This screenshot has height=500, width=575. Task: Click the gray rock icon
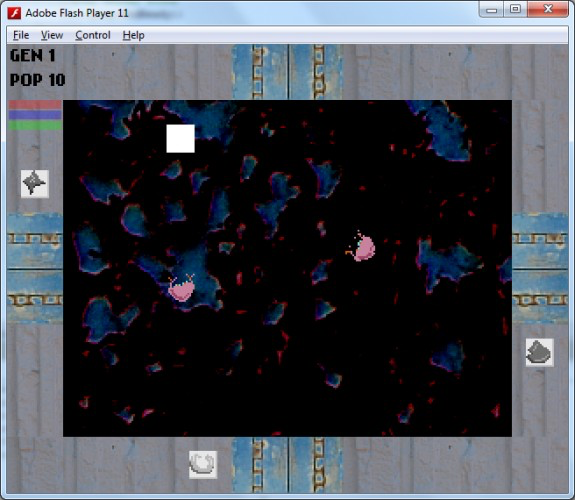click(x=539, y=353)
